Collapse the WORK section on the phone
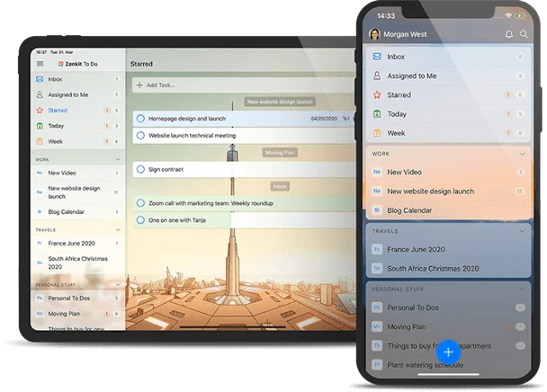547x392 pixels. point(522,154)
